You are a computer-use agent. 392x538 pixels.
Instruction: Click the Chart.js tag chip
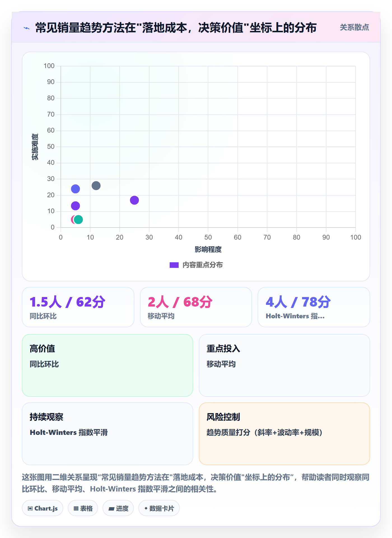(43, 508)
